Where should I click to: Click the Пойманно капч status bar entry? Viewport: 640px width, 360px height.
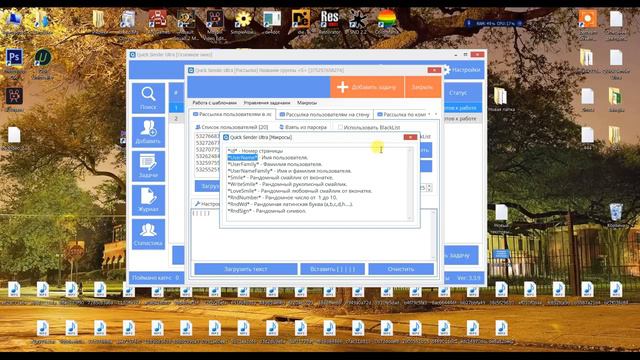click(156, 278)
